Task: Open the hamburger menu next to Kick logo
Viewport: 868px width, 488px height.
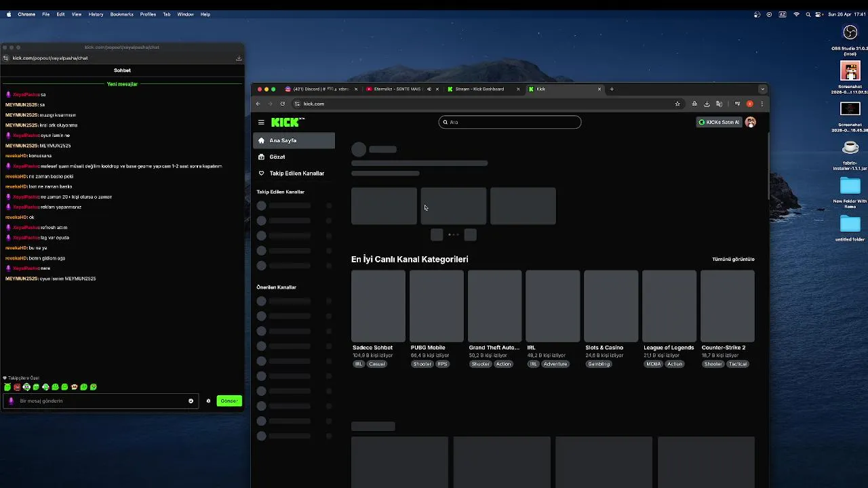Action: pyautogui.click(x=261, y=122)
